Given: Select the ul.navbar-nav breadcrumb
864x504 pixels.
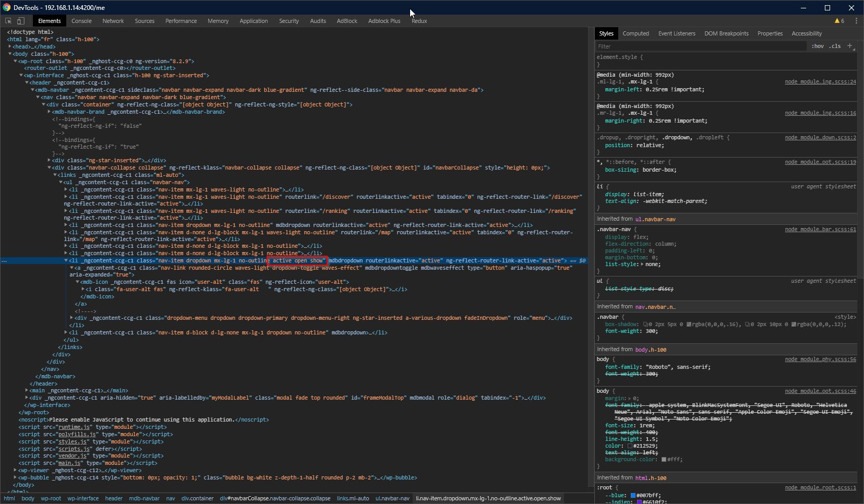Looking at the screenshot, I should pos(392,498).
